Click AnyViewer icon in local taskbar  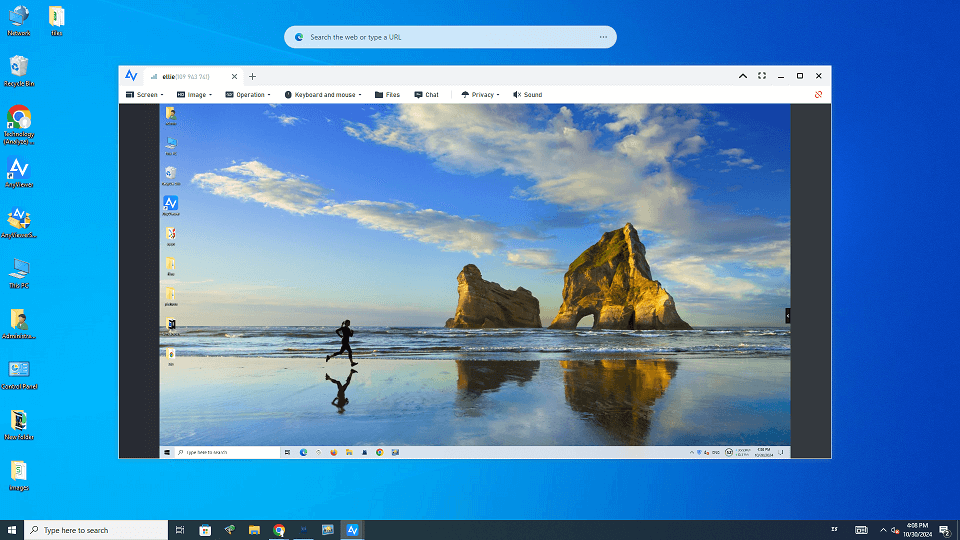coord(352,530)
